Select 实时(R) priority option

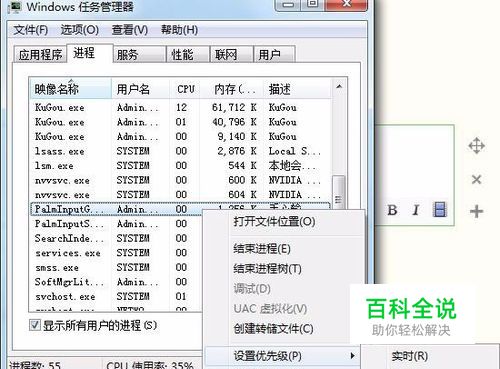pyautogui.click(x=410, y=356)
